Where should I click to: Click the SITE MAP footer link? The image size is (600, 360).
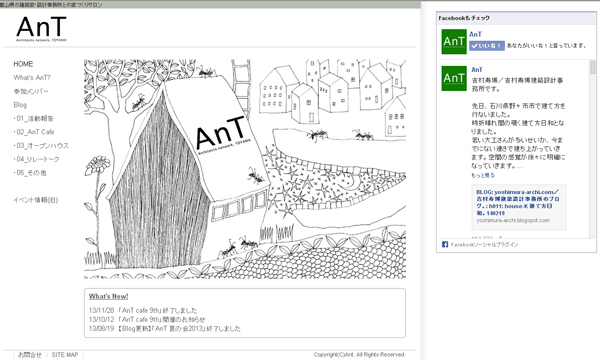pyautogui.click(x=65, y=355)
